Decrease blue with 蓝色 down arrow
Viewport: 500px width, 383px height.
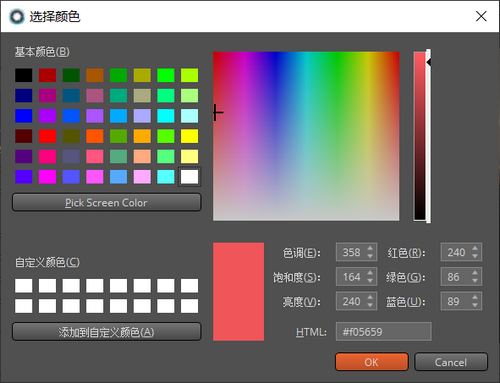click(x=475, y=305)
